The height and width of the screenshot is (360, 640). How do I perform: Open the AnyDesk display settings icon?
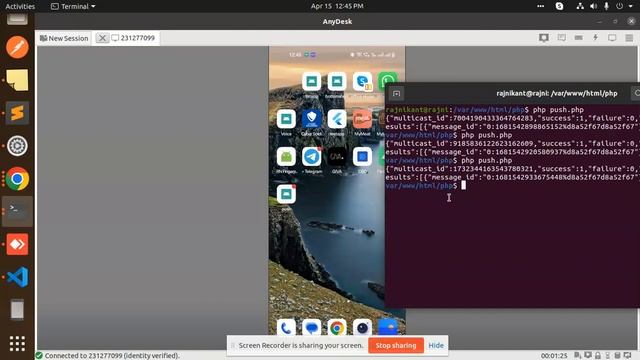(612, 38)
